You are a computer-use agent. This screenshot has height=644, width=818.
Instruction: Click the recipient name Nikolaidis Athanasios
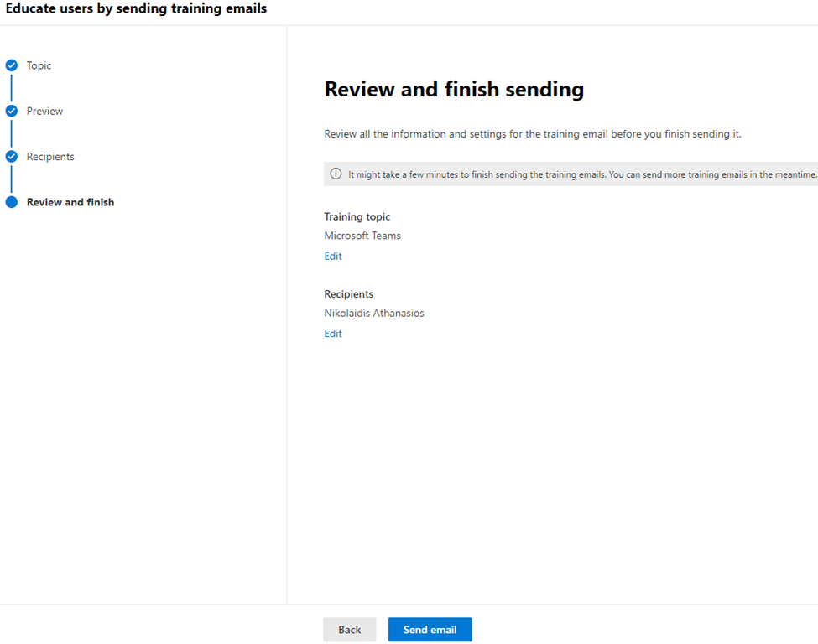(x=374, y=314)
